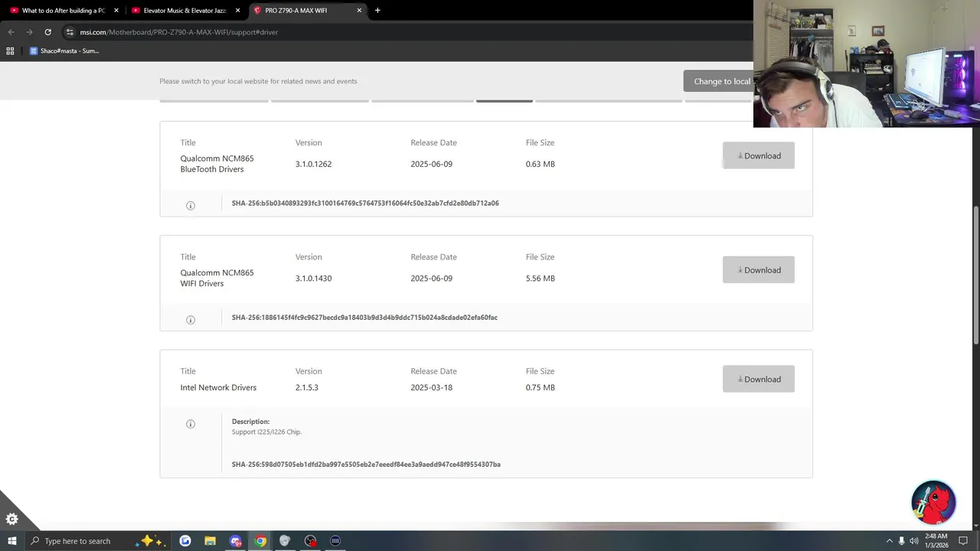Click the page vertical scrollbar thumb
This screenshot has height=551, width=980.
pos(975,275)
